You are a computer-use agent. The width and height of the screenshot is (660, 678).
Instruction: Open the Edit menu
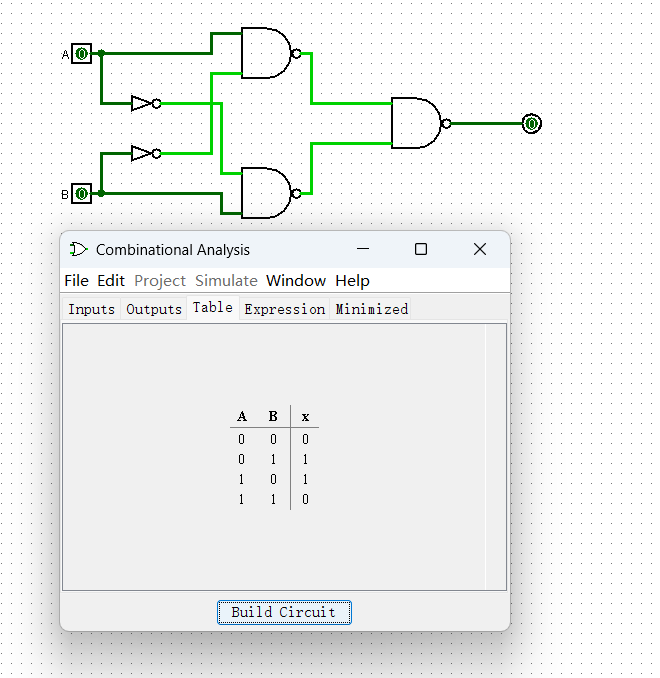pyautogui.click(x=111, y=280)
